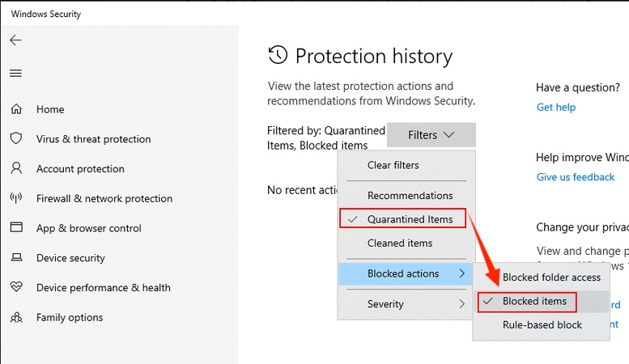
Task: Open the Get help link
Action: coord(556,108)
